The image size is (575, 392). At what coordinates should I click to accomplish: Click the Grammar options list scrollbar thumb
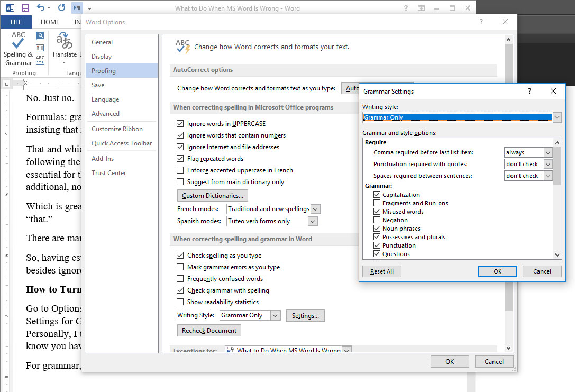pos(557,166)
